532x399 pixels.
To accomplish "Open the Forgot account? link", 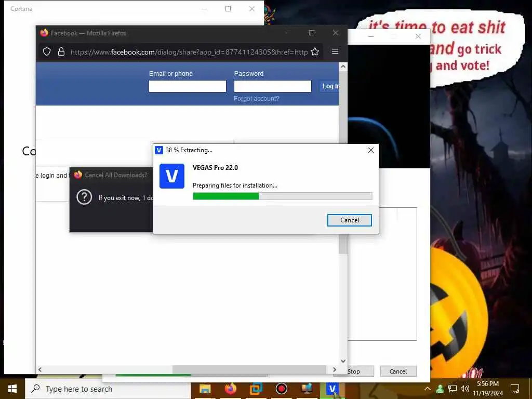I will [256, 98].
